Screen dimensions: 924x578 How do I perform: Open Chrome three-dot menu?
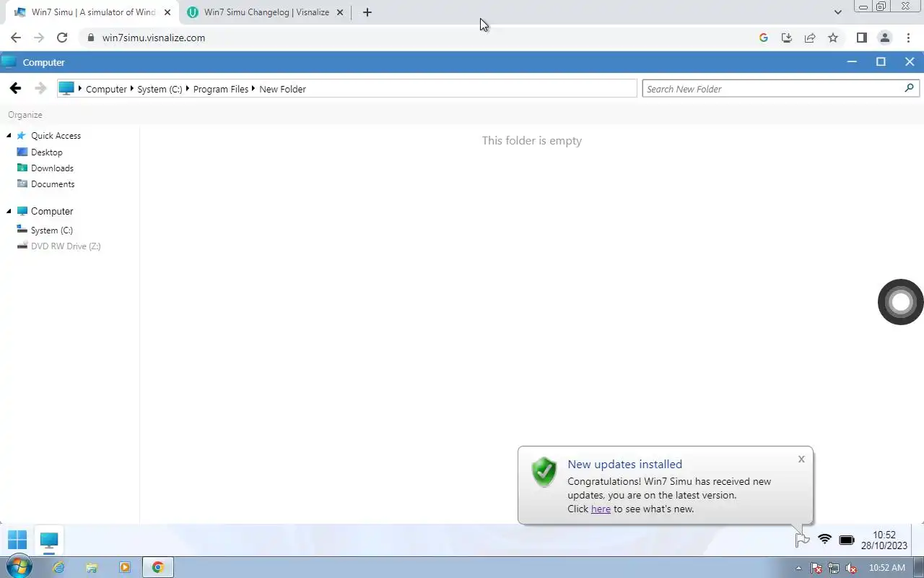pyautogui.click(x=908, y=38)
